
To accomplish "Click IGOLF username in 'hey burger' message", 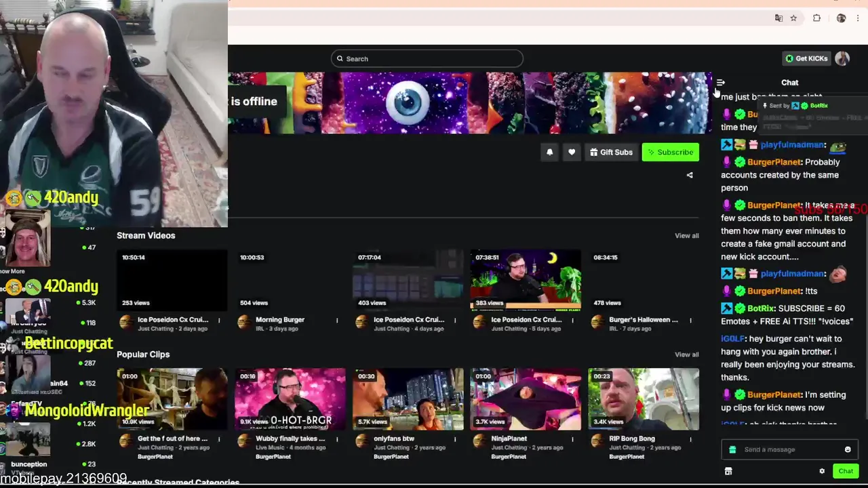I will click(x=733, y=339).
